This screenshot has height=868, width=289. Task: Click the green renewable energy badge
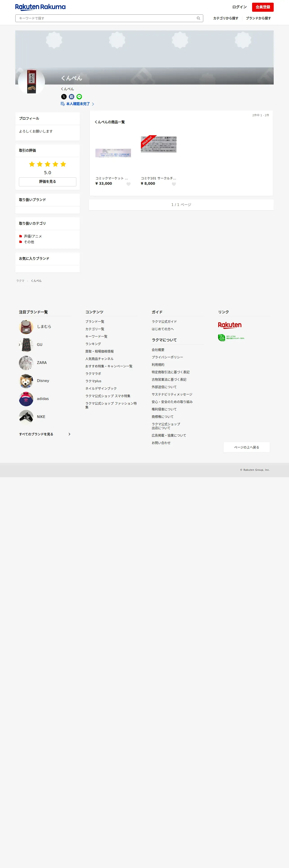(x=231, y=338)
